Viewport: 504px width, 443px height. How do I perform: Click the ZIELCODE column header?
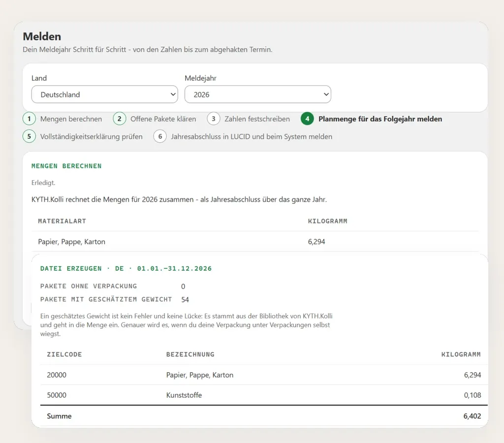pos(64,354)
